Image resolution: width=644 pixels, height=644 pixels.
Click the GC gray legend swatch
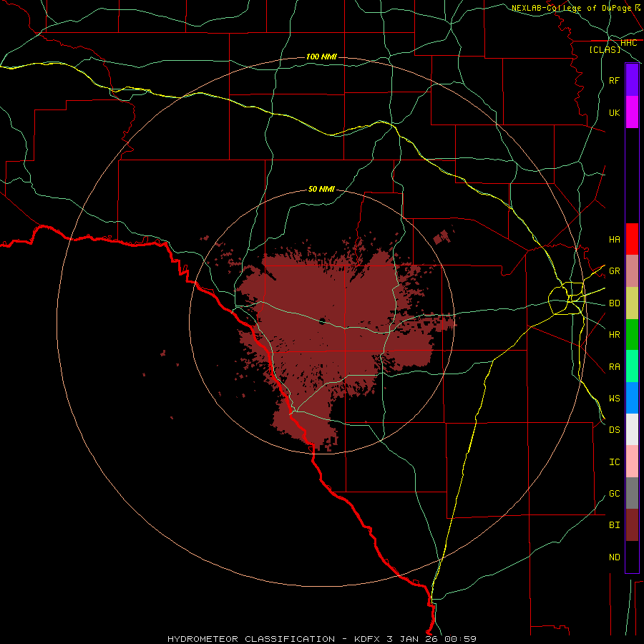coord(632,493)
